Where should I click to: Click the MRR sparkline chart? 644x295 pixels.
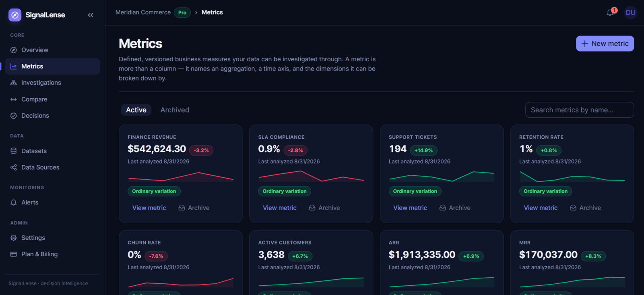pyautogui.click(x=572, y=282)
